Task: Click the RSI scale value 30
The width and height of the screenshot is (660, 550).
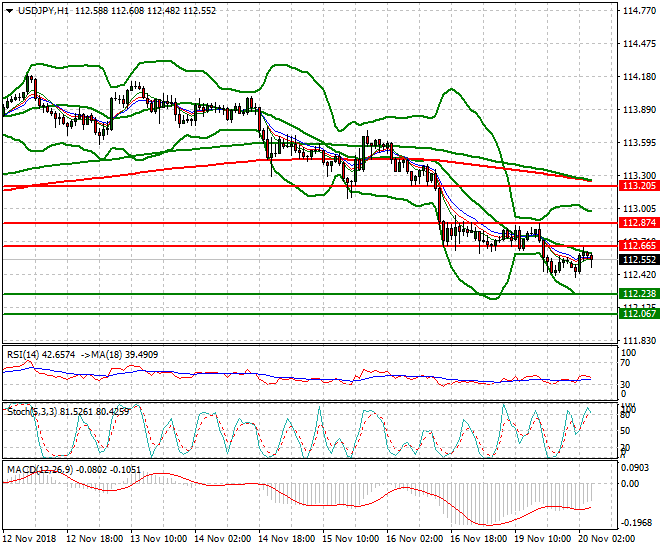Action: (x=627, y=384)
